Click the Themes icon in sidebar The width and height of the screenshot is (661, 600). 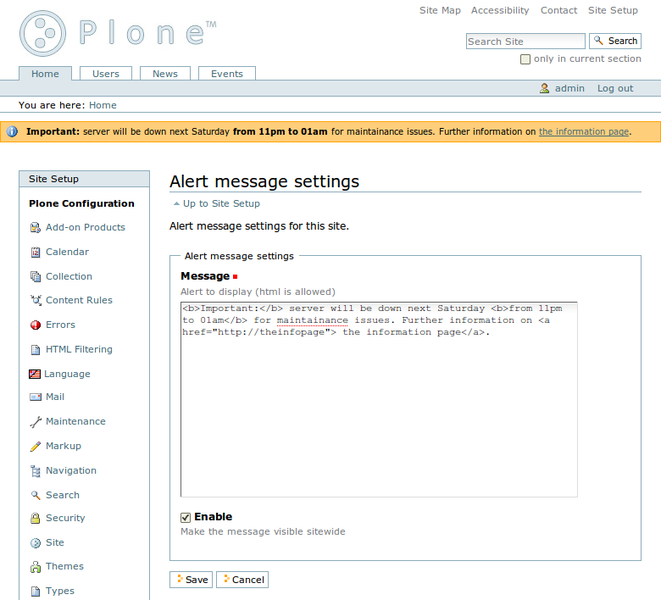(x=36, y=567)
